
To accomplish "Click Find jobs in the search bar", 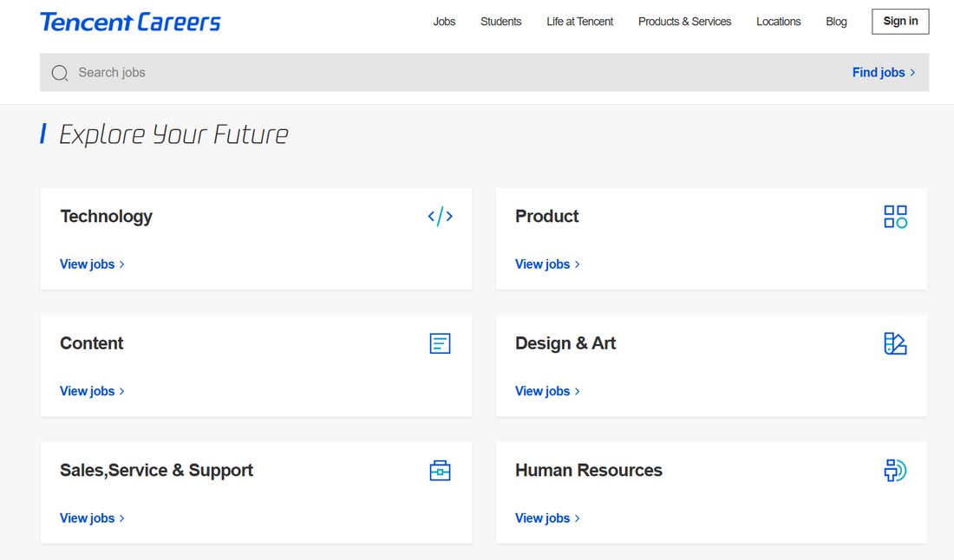I will [884, 72].
